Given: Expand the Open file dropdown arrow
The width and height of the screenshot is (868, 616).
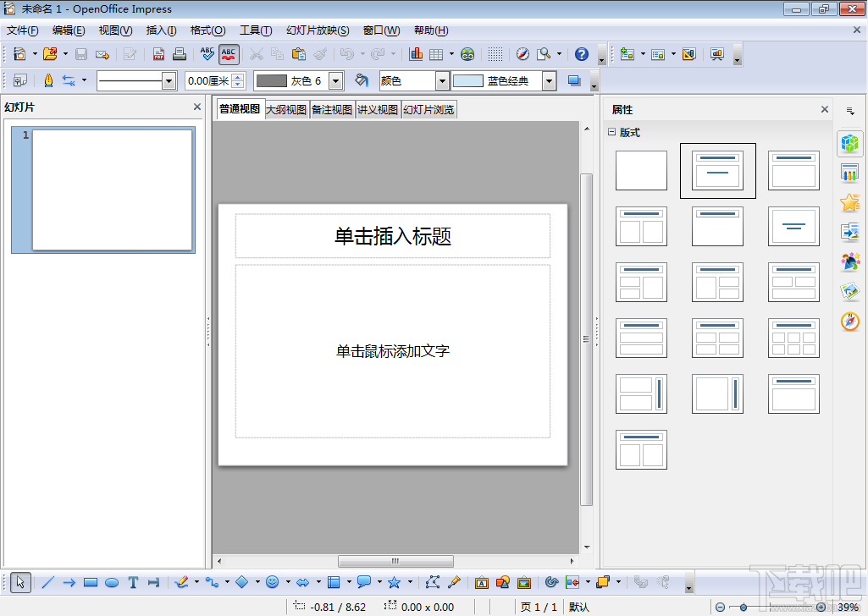Looking at the screenshot, I should pyautogui.click(x=65, y=54).
